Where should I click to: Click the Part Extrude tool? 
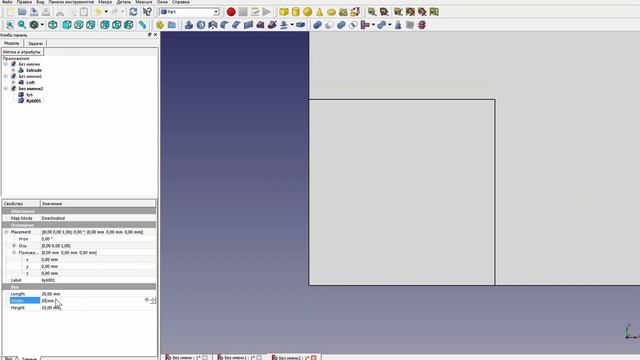point(189,25)
